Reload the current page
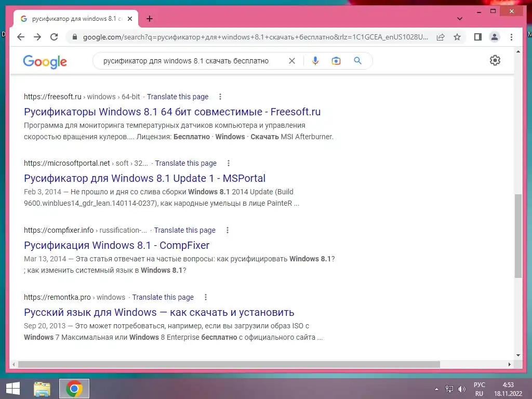 54,37
